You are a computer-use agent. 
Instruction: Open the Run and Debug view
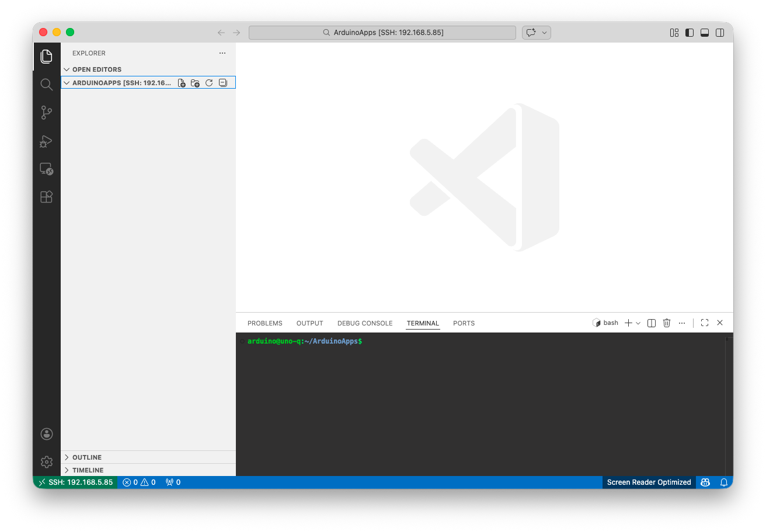47,141
